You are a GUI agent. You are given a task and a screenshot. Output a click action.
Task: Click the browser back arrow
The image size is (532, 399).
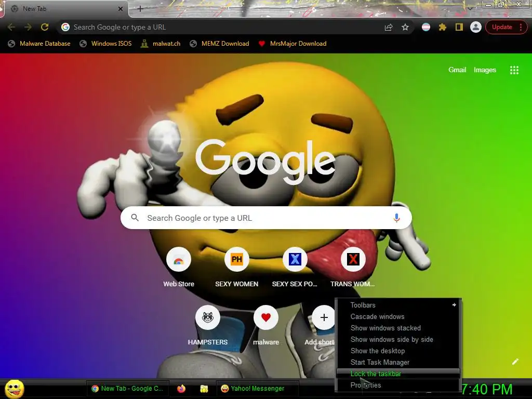(11, 27)
